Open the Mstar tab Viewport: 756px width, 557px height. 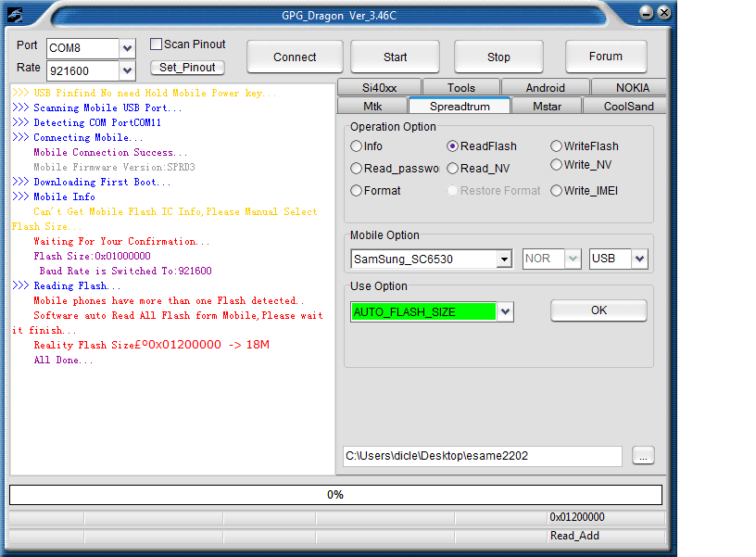547,106
